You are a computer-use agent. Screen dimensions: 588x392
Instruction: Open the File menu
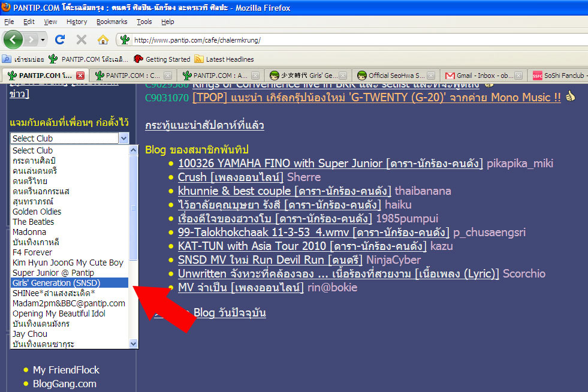coord(9,22)
